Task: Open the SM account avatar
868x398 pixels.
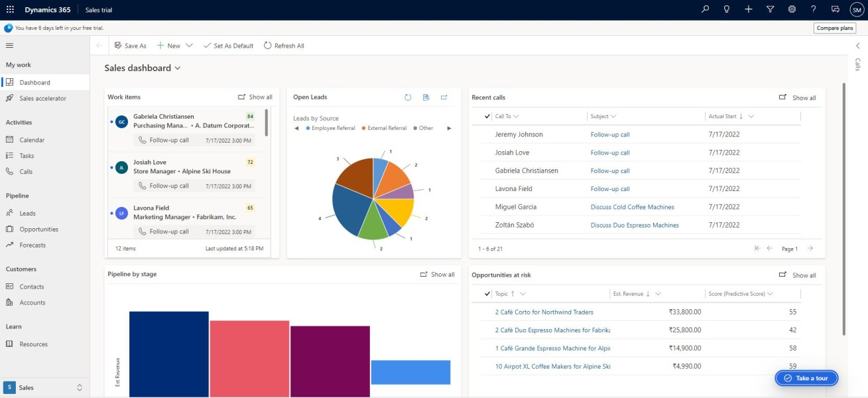Action: click(x=857, y=10)
